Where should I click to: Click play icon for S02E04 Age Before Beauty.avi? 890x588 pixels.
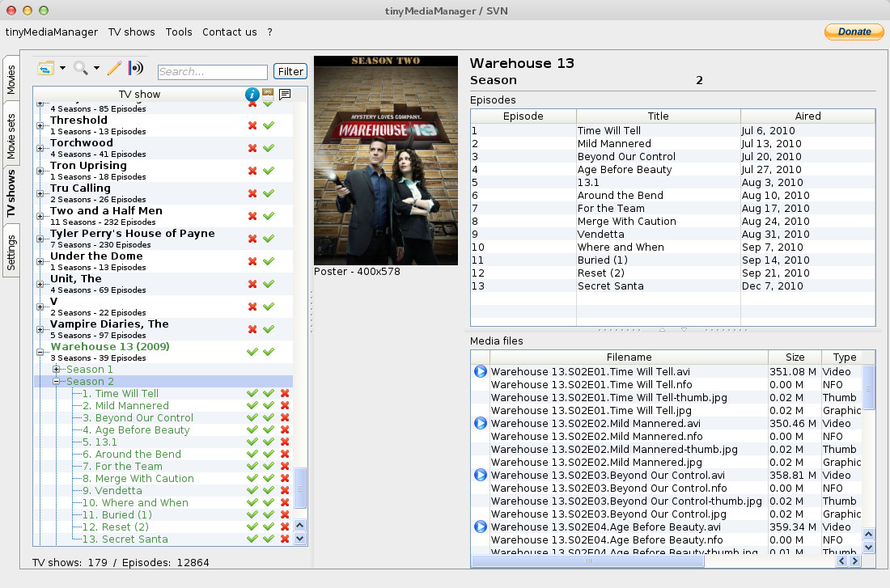(x=480, y=527)
